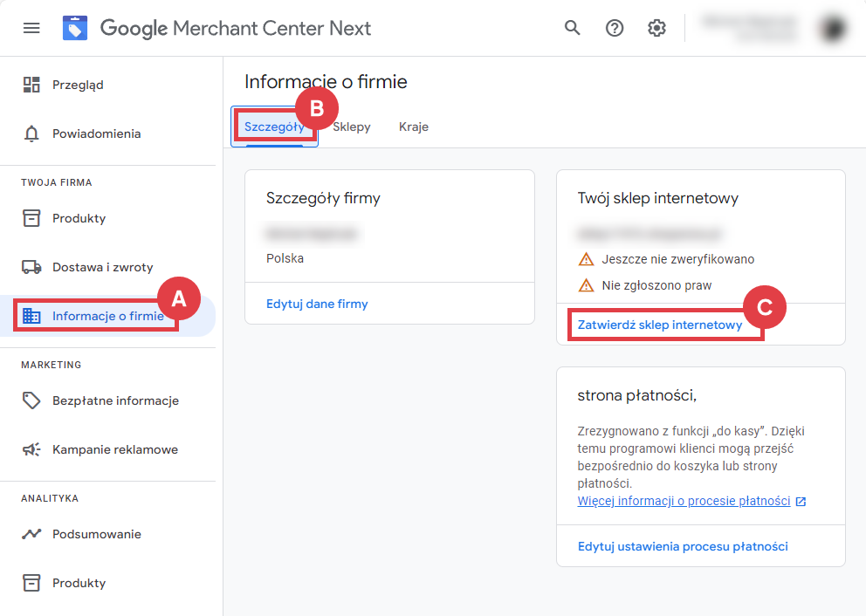This screenshot has width=866, height=616.
Task: Click the Informacje o firmie building icon
Action: tap(31, 316)
